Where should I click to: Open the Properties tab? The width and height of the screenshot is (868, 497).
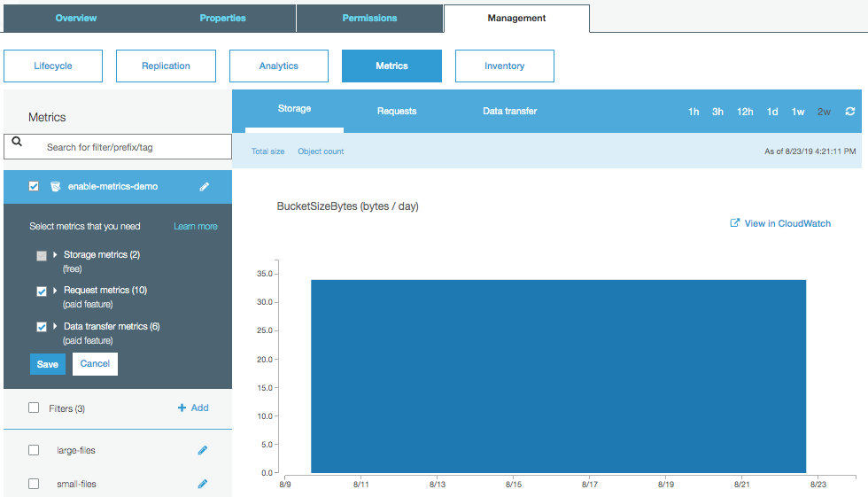point(222,19)
